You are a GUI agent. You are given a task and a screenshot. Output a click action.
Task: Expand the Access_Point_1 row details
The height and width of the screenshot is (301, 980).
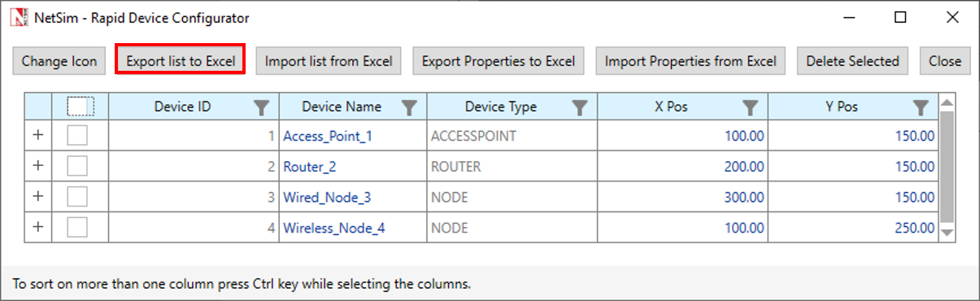point(37,136)
